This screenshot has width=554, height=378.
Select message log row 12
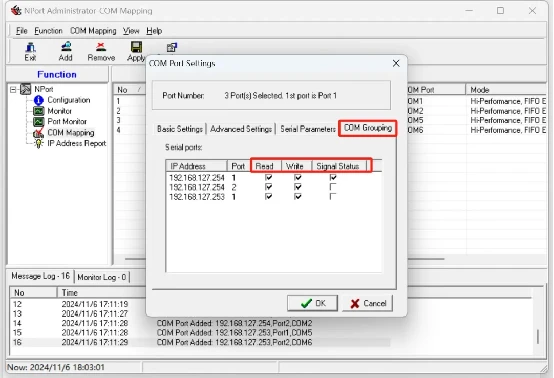tap(78, 304)
